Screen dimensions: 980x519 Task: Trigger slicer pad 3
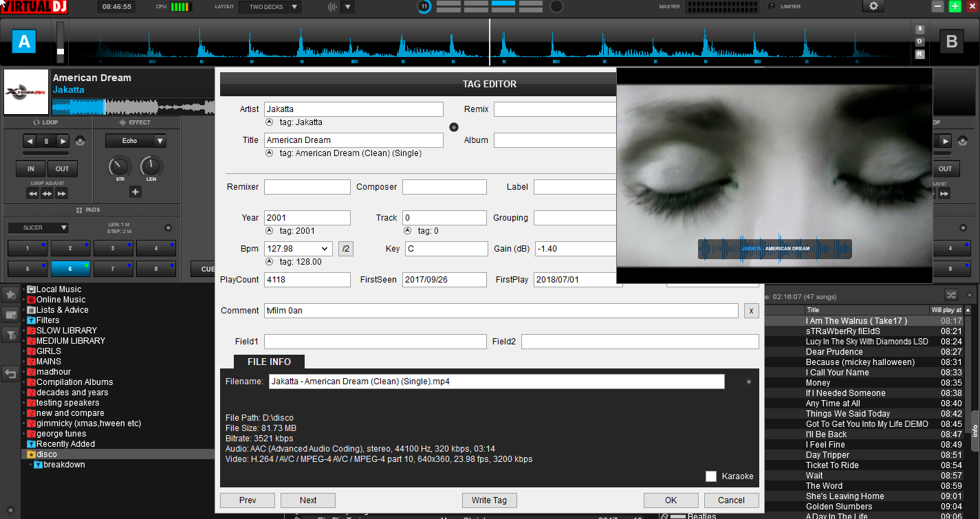coord(113,248)
